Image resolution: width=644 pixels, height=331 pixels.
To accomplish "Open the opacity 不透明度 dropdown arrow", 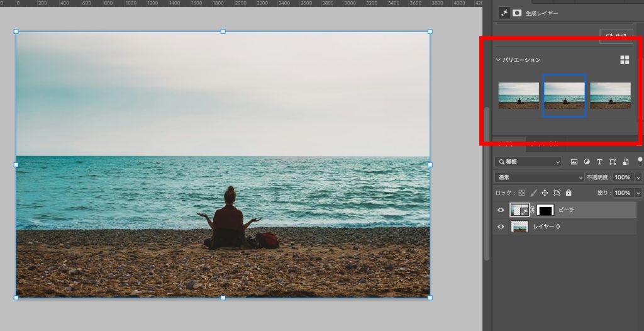I will tap(638, 177).
